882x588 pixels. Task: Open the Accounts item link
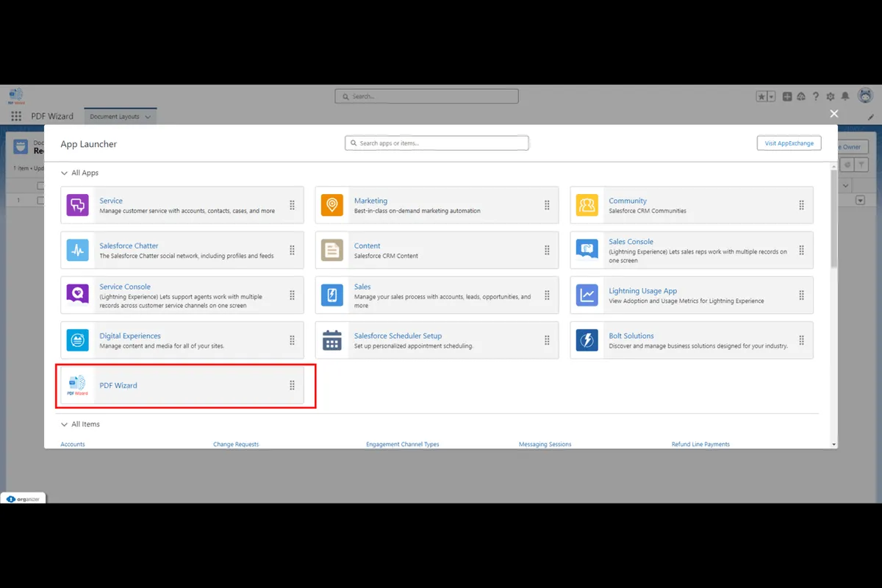(73, 444)
